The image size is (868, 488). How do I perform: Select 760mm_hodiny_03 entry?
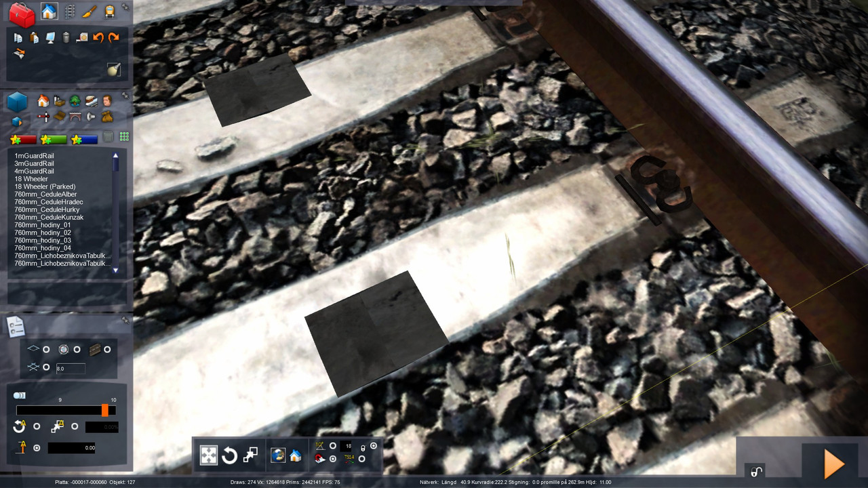[43, 240]
